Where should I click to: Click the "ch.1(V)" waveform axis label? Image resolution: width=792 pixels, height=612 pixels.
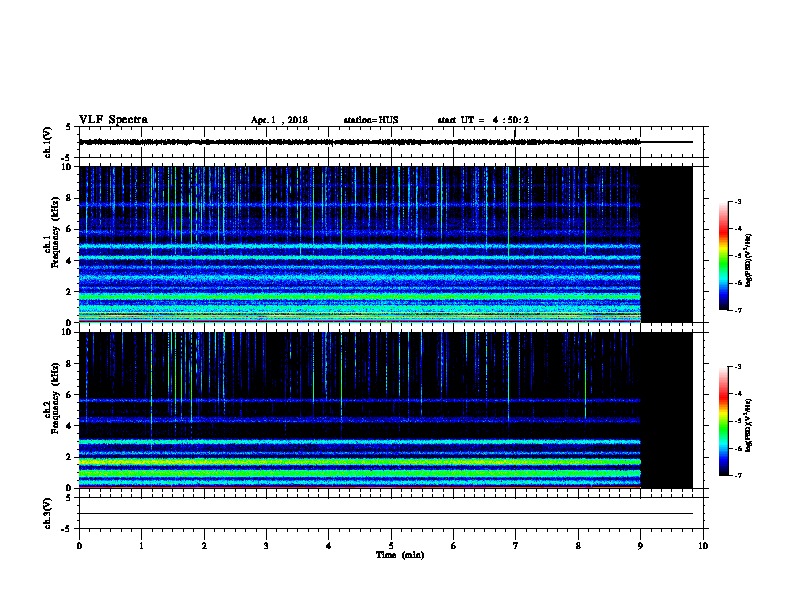48,142
